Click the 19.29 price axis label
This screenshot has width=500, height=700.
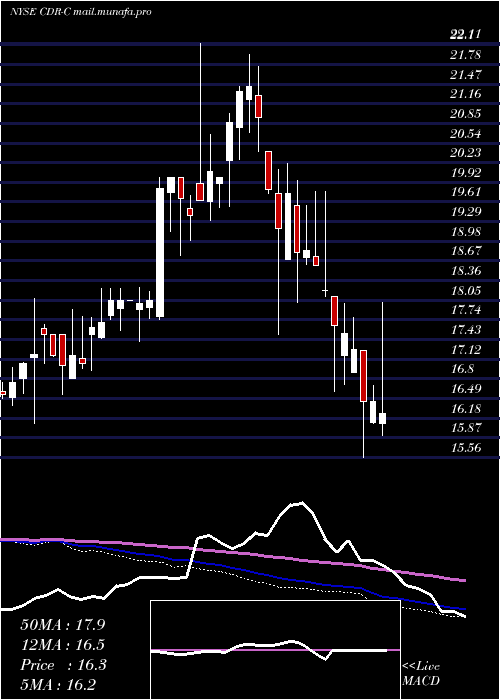pos(466,211)
